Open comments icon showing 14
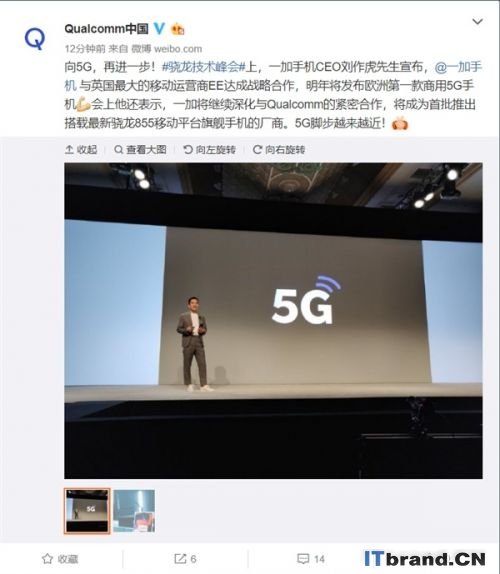Viewport: 500px width, 574px height. click(311, 559)
